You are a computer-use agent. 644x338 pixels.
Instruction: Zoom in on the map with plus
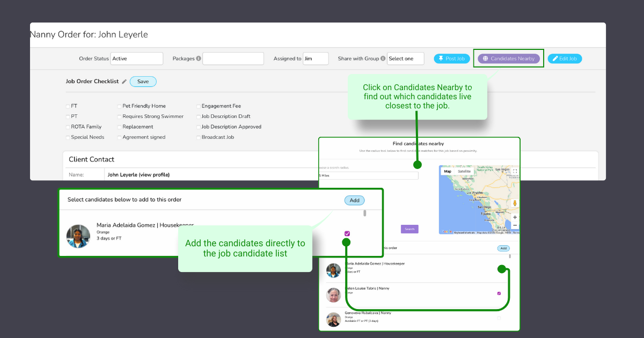[515, 217]
